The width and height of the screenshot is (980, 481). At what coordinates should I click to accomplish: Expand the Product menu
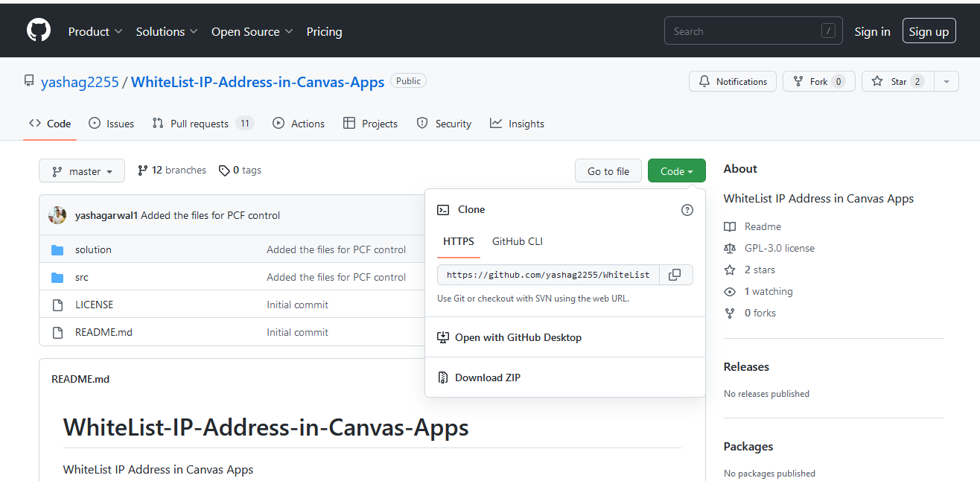tap(95, 31)
